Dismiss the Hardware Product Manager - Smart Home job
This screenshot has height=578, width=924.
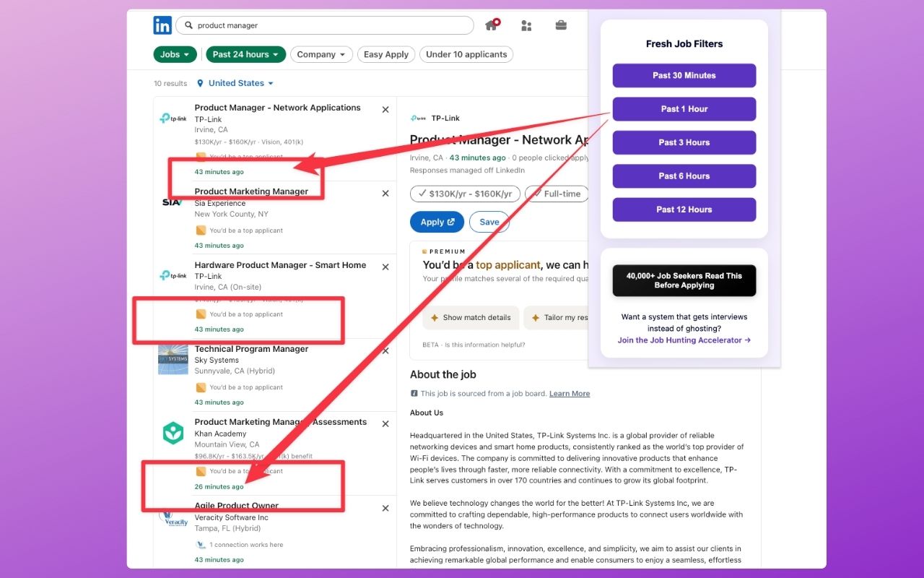point(385,267)
